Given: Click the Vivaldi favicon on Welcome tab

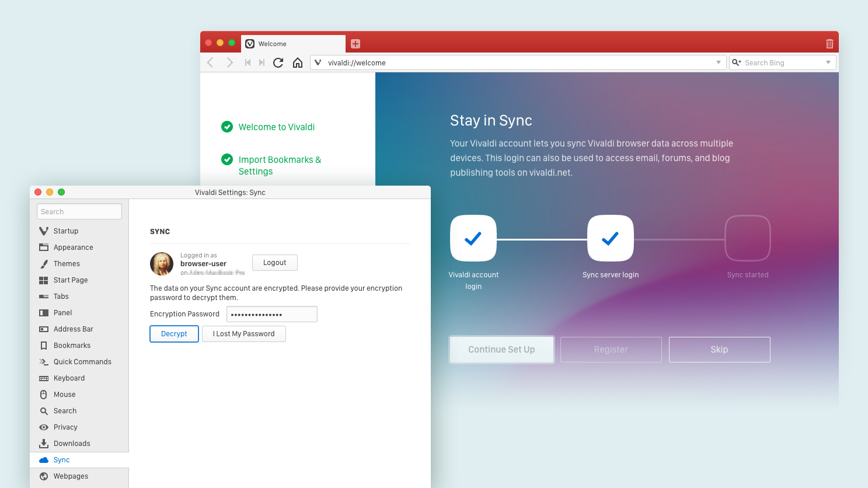Looking at the screenshot, I should (250, 44).
